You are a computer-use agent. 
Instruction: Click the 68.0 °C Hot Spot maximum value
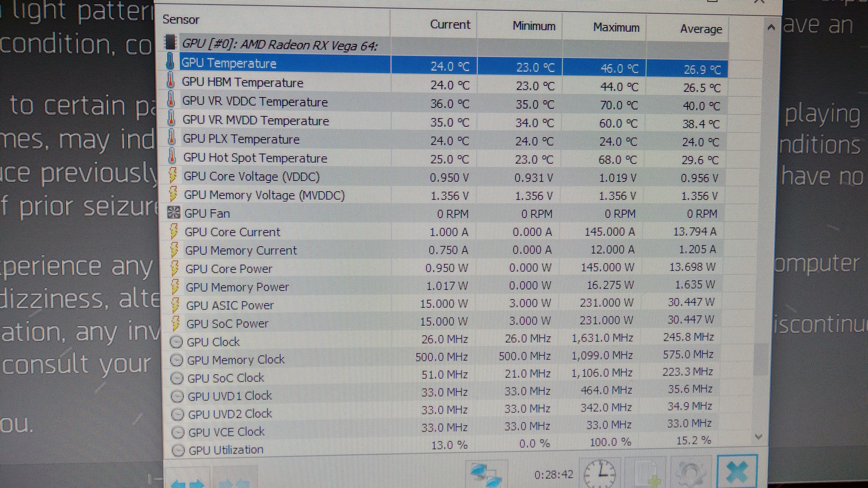click(618, 159)
